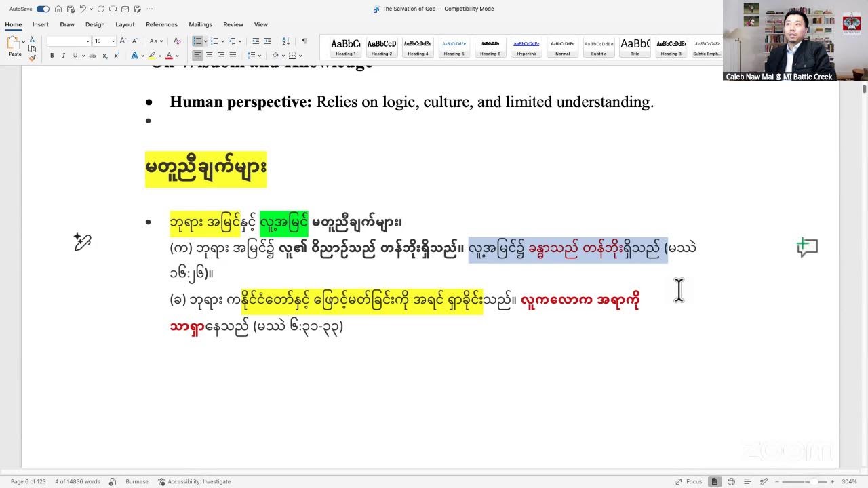Click the Increase Indent icon
The width and height of the screenshot is (868, 488).
(268, 41)
